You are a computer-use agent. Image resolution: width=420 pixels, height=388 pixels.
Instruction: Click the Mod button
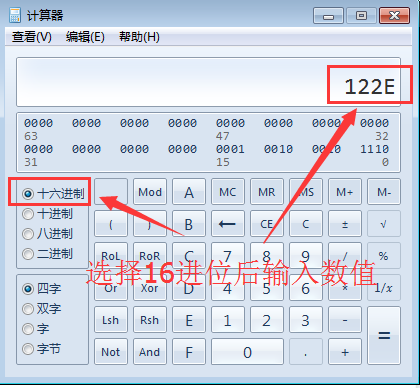[x=150, y=192]
